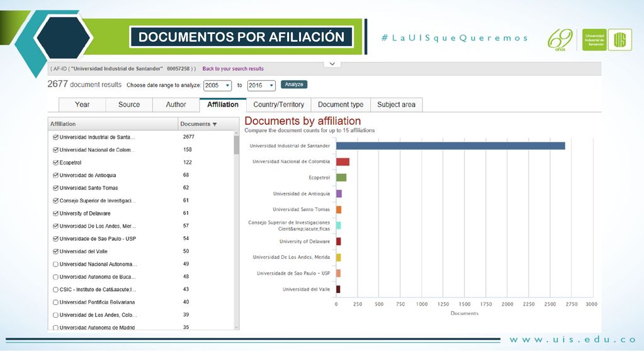
Task: Uncheck Universidad De Los Andes, Merida checkbox
Action: [55, 226]
